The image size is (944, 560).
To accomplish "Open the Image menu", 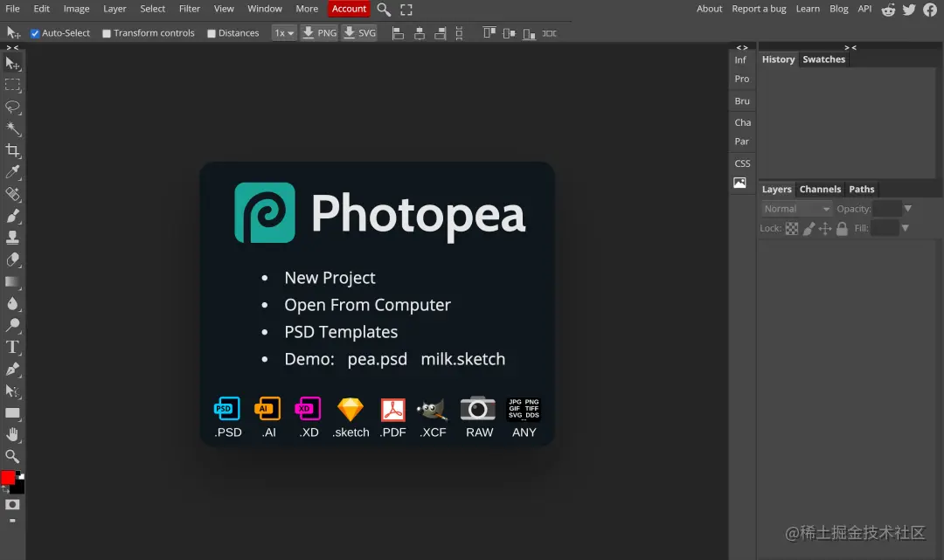I will pyautogui.click(x=76, y=9).
